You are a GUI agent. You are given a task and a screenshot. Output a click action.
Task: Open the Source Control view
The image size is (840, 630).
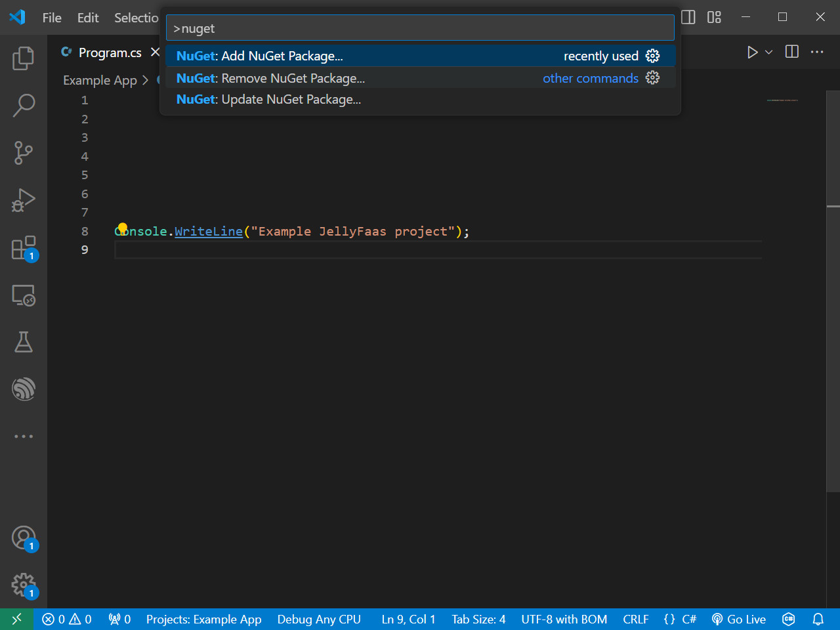pos(24,152)
